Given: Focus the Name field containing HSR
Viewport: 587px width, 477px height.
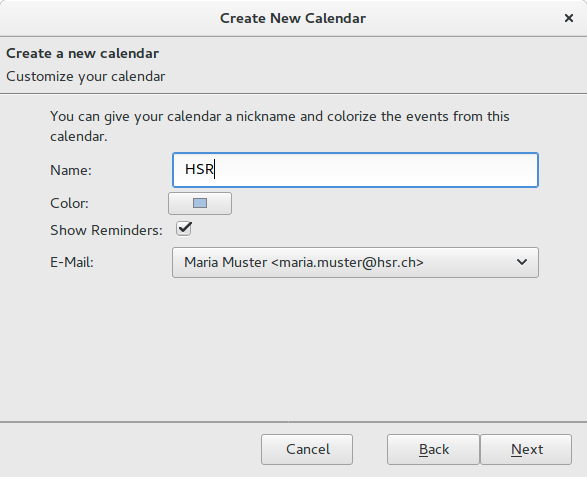Looking at the screenshot, I should pyautogui.click(x=355, y=170).
